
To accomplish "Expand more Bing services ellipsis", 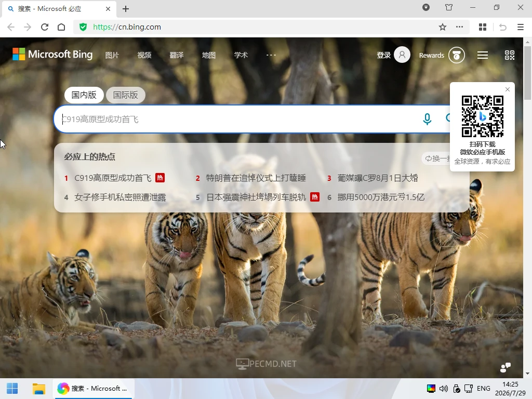I will coord(271,55).
